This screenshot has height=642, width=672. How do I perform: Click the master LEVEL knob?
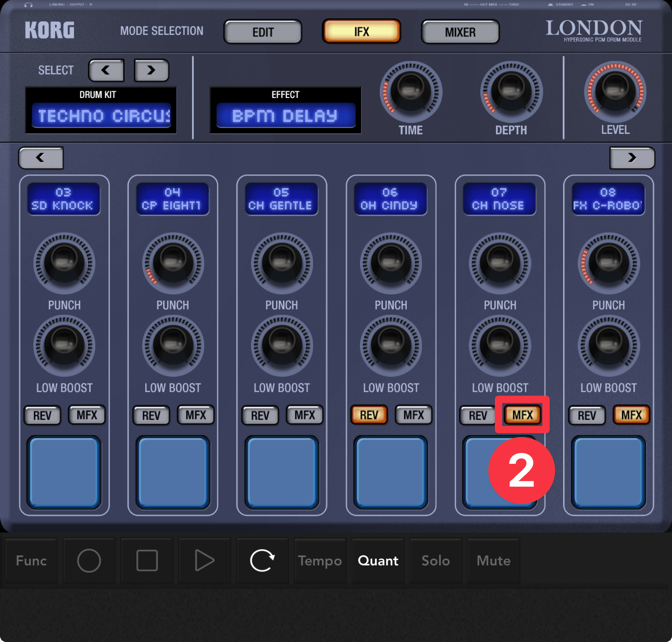[x=615, y=92]
